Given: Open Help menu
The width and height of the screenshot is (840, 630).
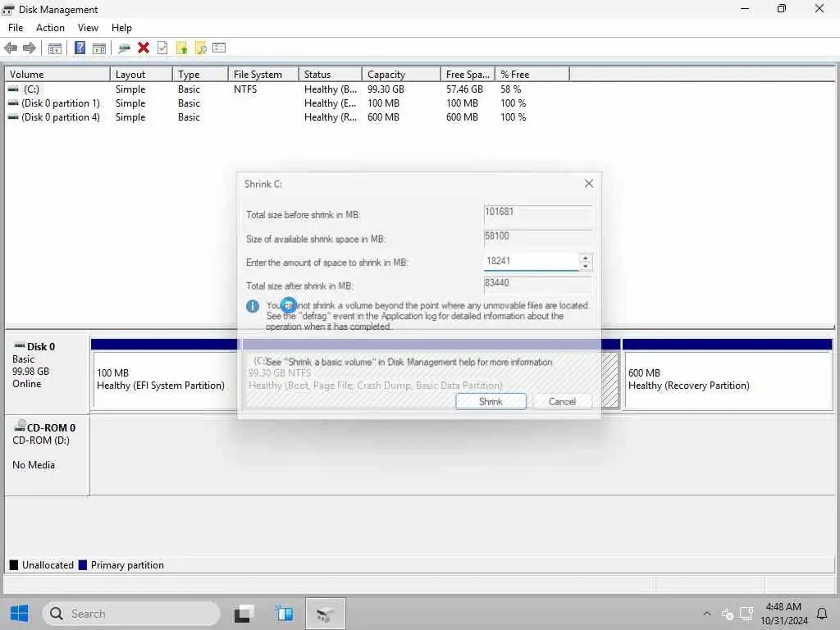Looking at the screenshot, I should click(x=121, y=28).
